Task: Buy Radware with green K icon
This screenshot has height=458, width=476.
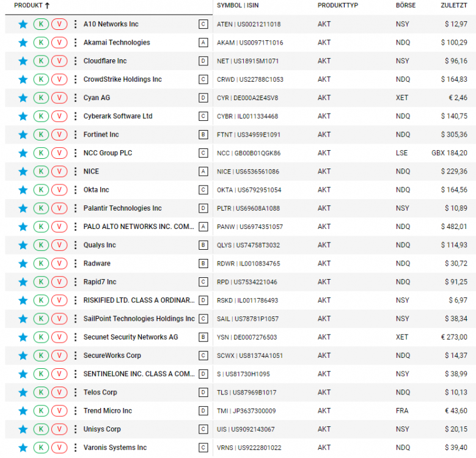Action: point(41,264)
